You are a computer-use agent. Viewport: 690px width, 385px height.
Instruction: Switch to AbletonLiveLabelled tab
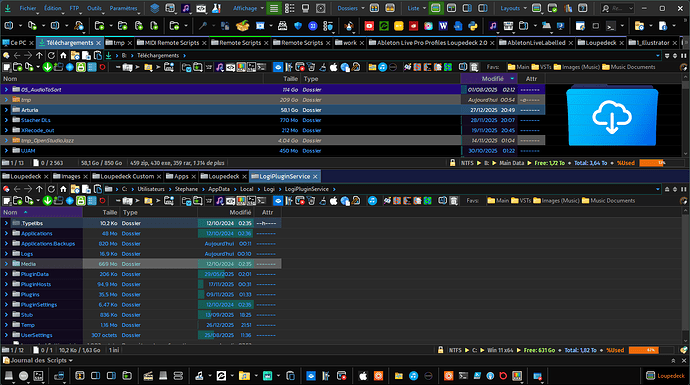(x=536, y=43)
